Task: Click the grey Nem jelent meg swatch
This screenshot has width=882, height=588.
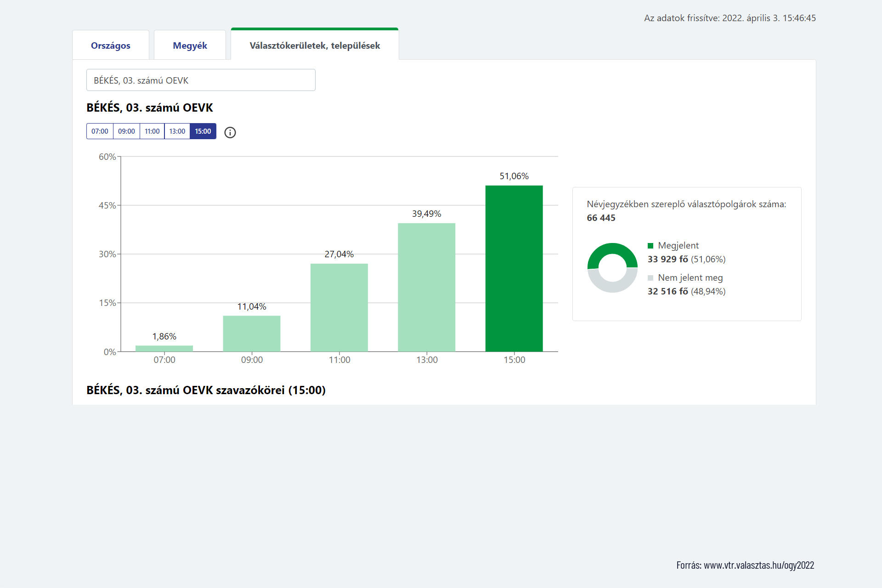Action: click(x=650, y=278)
